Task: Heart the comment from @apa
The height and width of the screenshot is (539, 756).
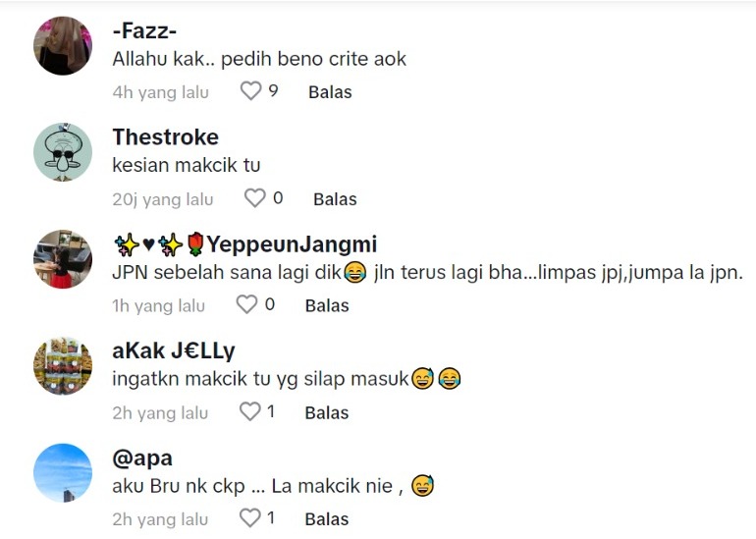Action: click(x=249, y=517)
